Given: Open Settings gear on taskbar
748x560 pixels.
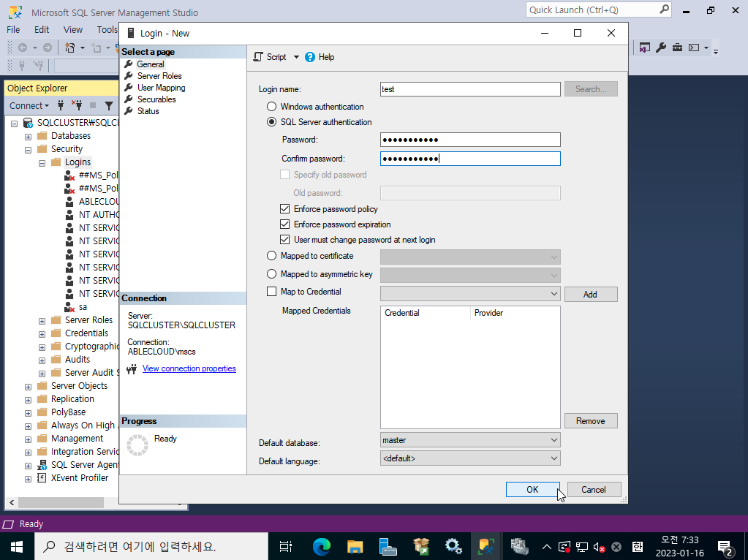Looking at the screenshot, I should (x=453, y=546).
